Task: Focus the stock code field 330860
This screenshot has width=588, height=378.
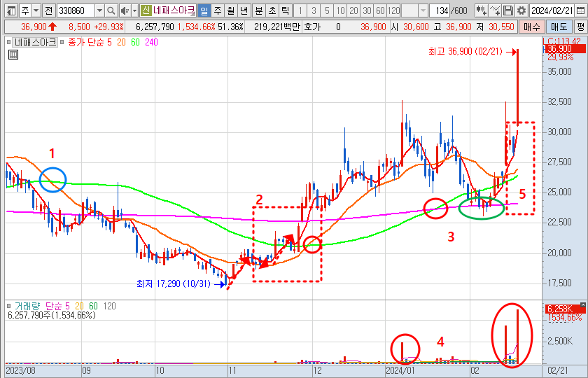Action: click(x=76, y=10)
